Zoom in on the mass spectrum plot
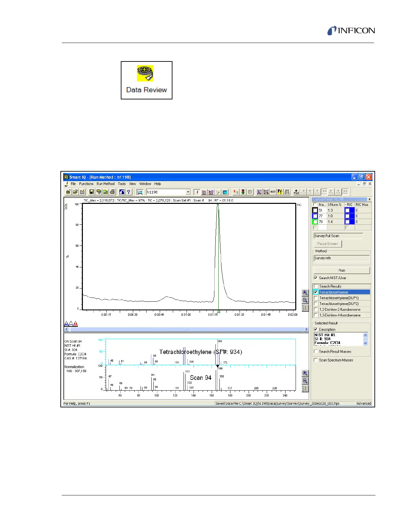 click(x=305, y=373)
